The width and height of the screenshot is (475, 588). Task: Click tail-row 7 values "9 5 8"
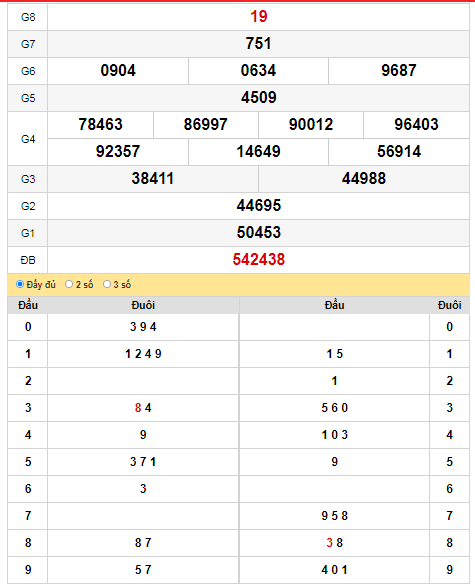(334, 516)
